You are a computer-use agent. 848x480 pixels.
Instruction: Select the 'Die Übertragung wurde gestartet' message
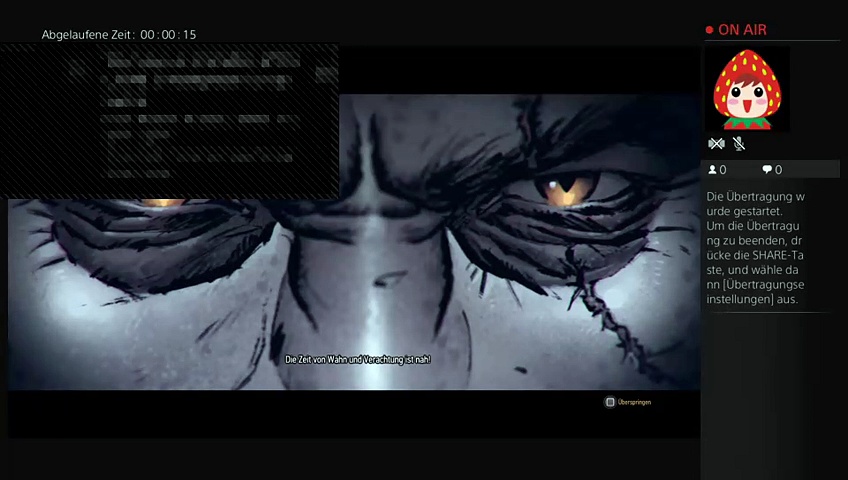(x=755, y=204)
